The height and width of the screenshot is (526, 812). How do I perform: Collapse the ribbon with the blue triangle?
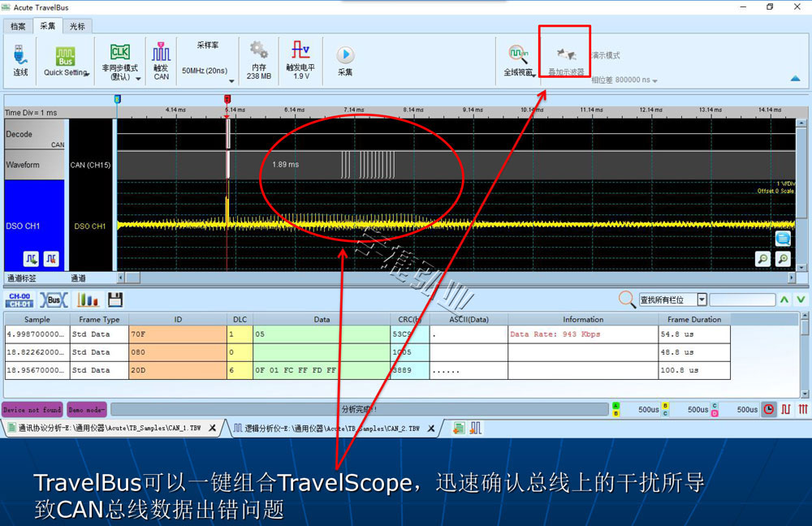[x=796, y=79]
